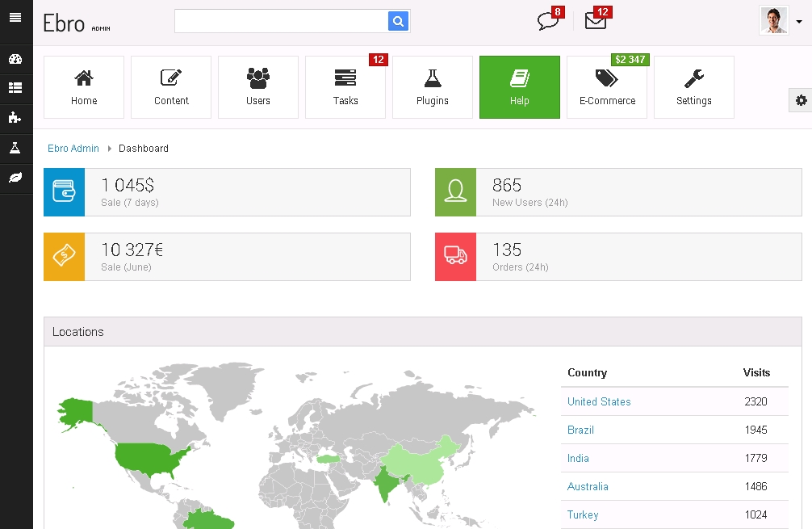Open the United States country link

599,401
